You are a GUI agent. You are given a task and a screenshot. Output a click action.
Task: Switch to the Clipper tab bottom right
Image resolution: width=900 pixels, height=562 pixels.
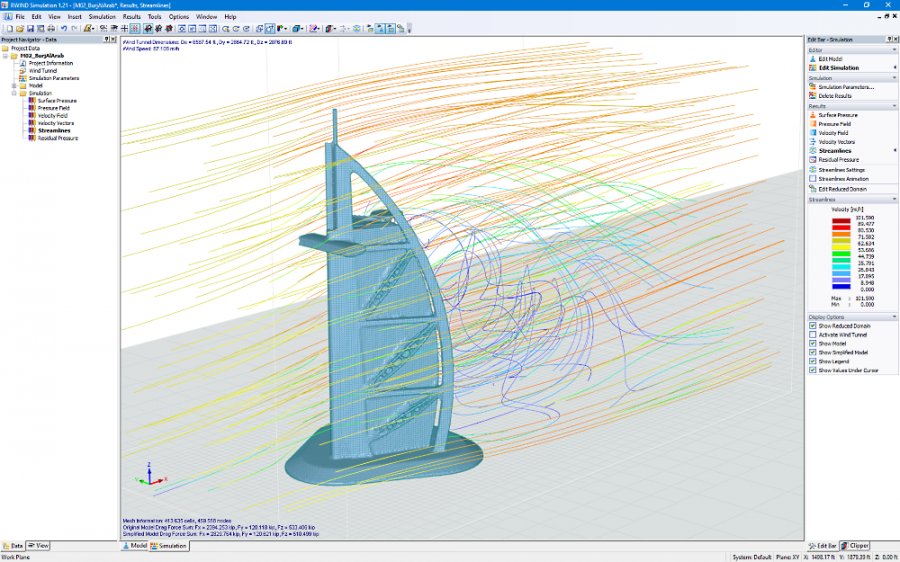point(855,546)
